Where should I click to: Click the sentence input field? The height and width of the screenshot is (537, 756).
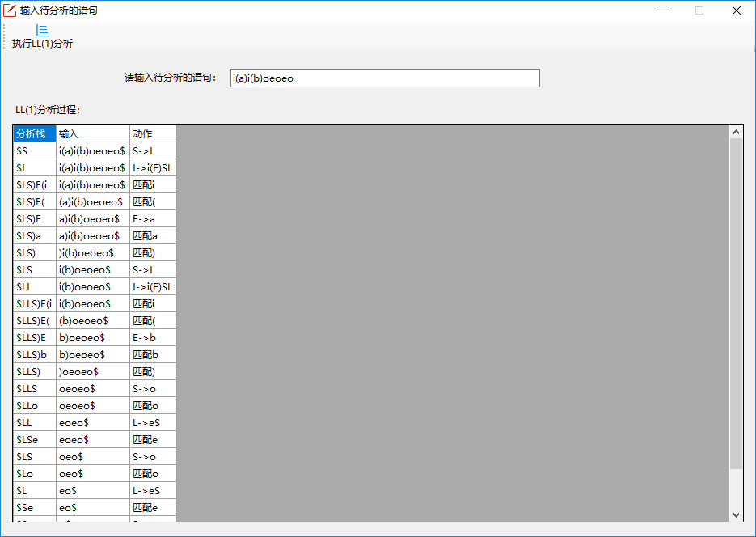pos(385,78)
